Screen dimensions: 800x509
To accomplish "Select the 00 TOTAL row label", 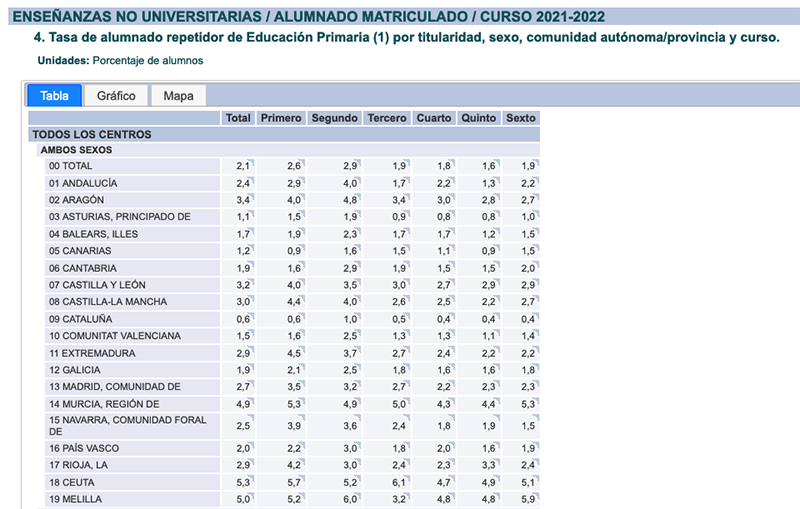I will point(70,166).
